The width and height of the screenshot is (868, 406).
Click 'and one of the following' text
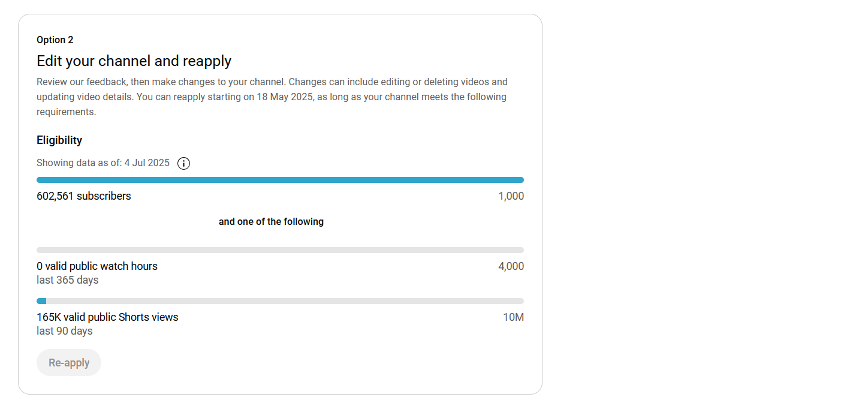click(271, 221)
